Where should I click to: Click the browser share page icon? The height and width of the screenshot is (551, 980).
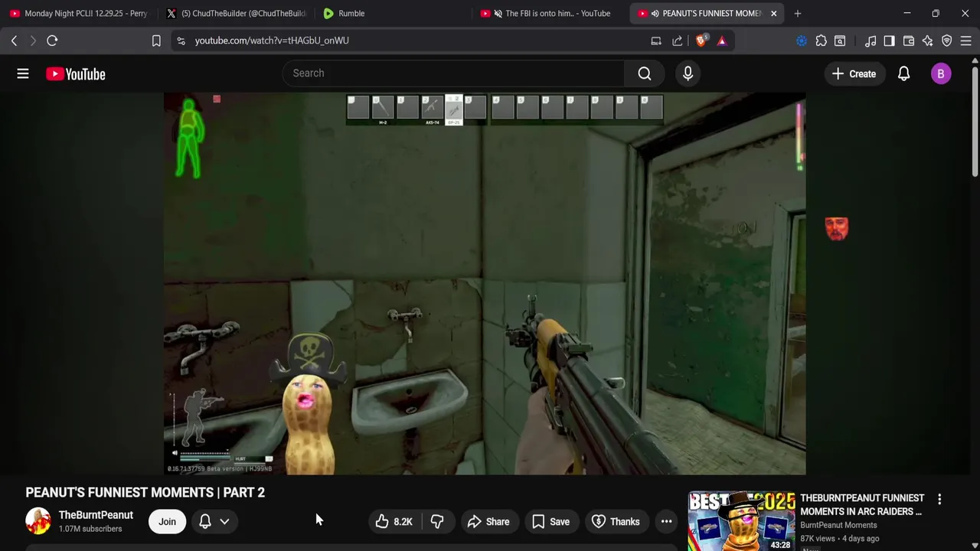click(678, 41)
